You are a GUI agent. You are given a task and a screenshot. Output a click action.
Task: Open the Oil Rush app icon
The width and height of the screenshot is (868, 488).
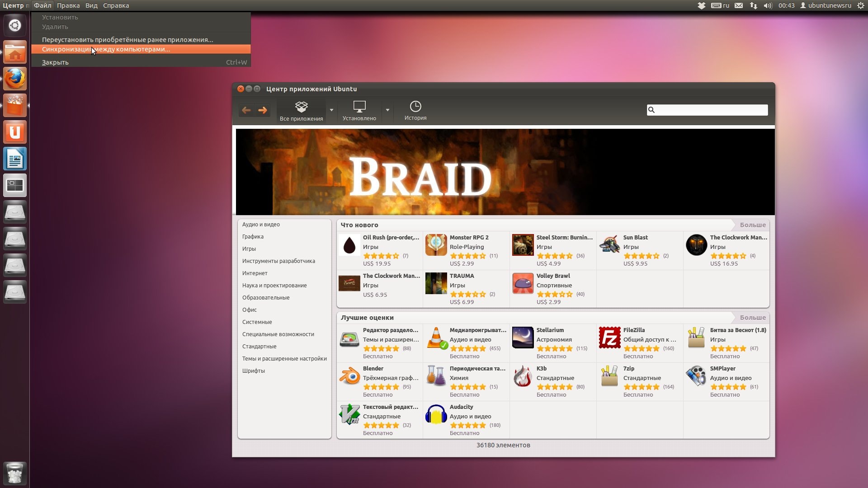coord(349,245)
